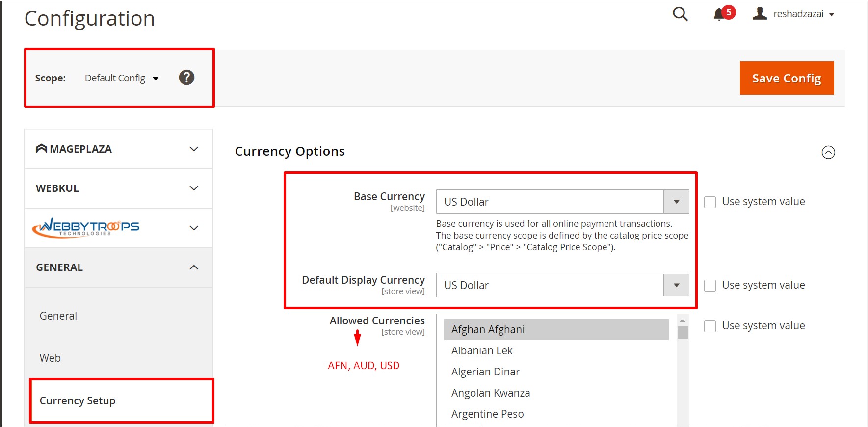Open the admin search

[x=680, y=14]
